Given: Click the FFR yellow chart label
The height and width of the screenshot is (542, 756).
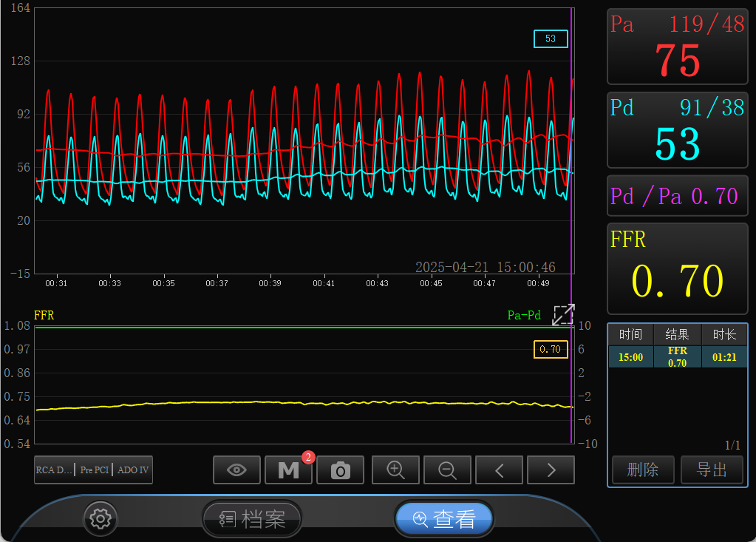Looking at the screenshot, I should click(44, 315).
